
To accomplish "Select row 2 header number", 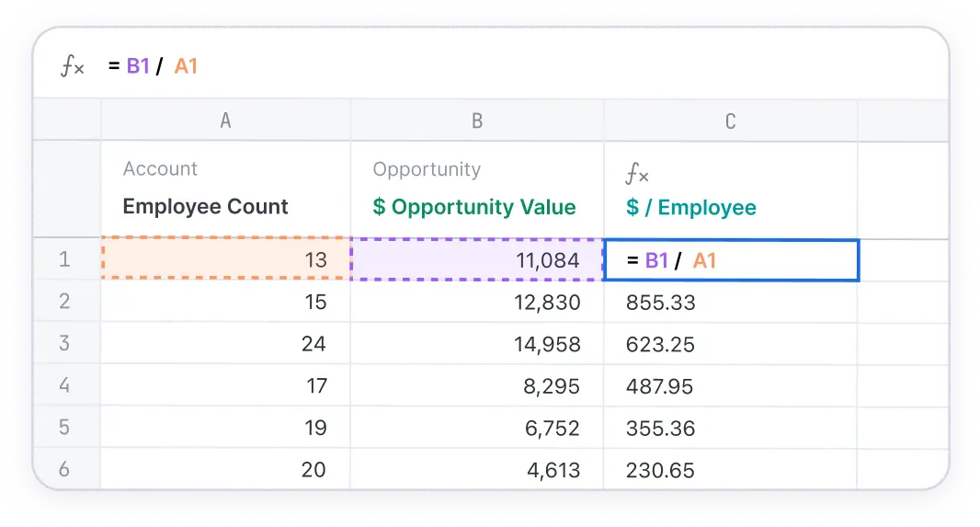I will coord(64,303).
